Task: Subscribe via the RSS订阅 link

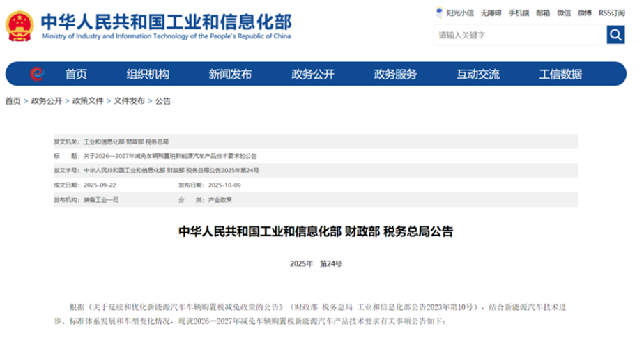Action: tap(612, 13)
